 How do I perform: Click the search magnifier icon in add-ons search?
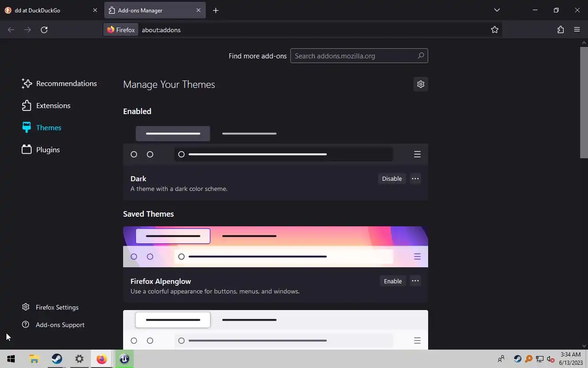click(x=421, y=56)
